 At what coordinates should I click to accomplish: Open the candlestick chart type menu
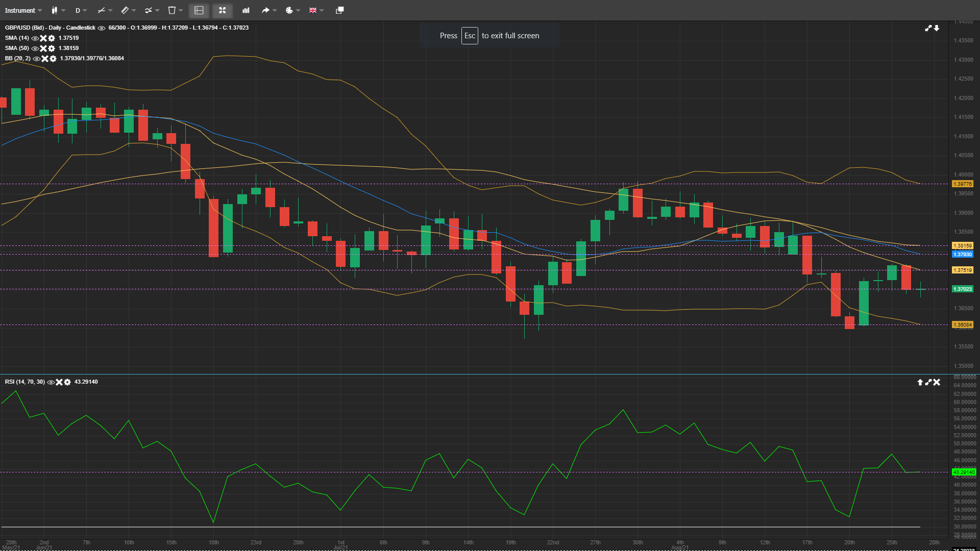58,10
